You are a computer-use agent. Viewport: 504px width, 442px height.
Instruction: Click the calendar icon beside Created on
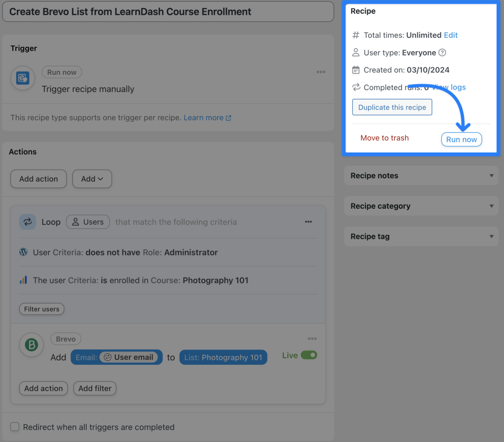coord(355,70)
